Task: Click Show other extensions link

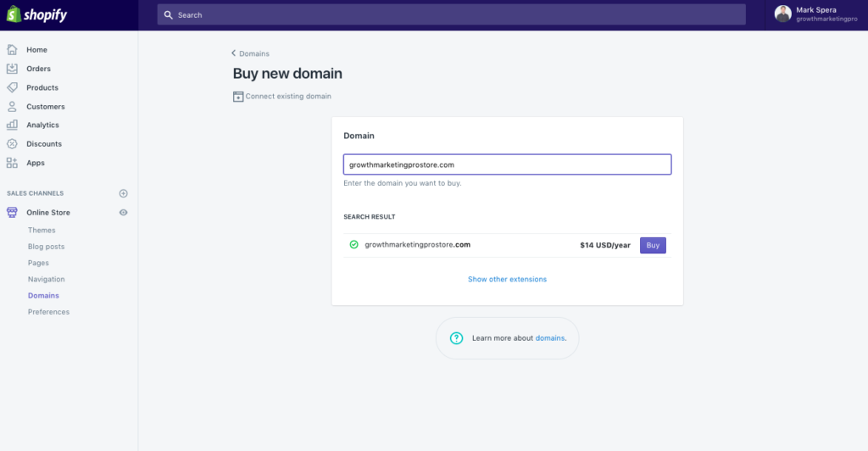Action: [x=507, y=279]
